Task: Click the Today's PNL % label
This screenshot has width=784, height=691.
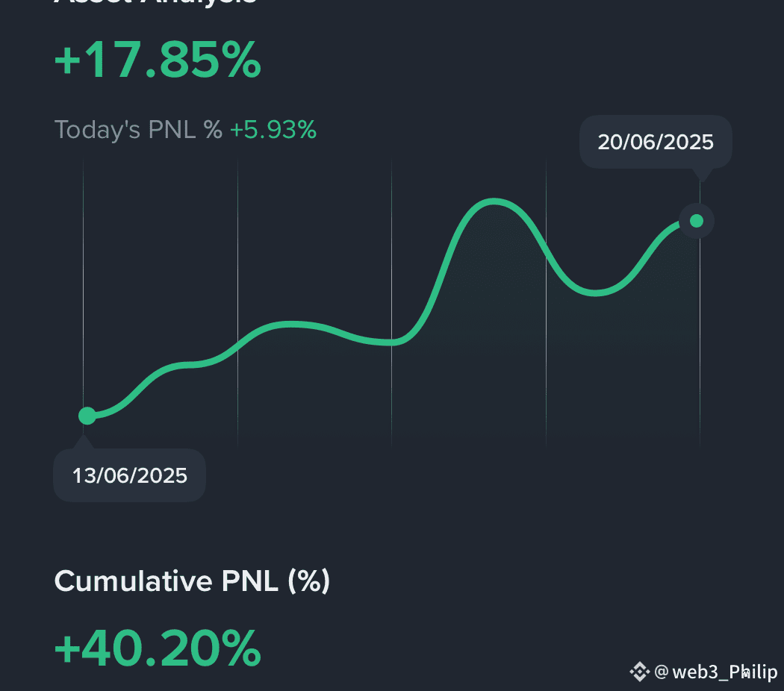Action: click(x=138, y=130)
